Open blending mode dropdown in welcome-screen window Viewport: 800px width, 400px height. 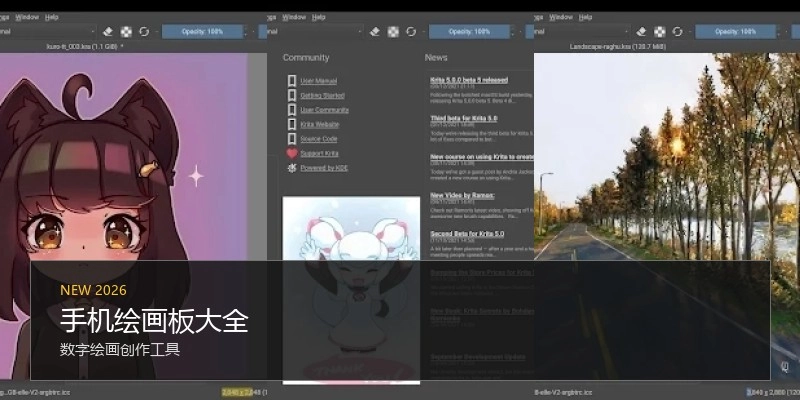pyautogui.click(x=315, y=32)
